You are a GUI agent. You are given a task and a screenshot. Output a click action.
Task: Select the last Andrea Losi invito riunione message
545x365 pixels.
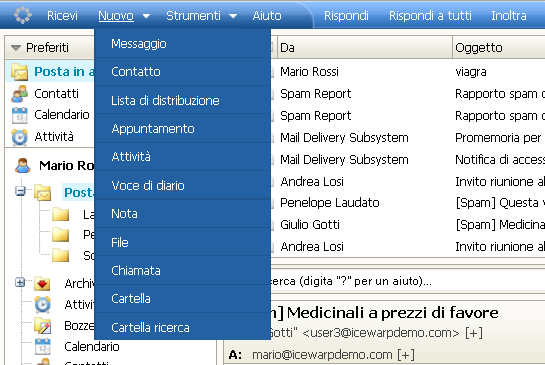407,246
